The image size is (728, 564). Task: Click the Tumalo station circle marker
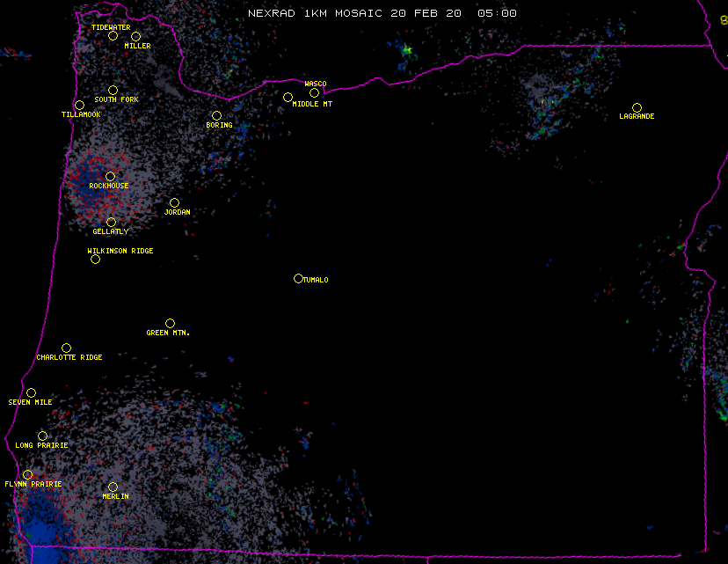click(298, 278)
